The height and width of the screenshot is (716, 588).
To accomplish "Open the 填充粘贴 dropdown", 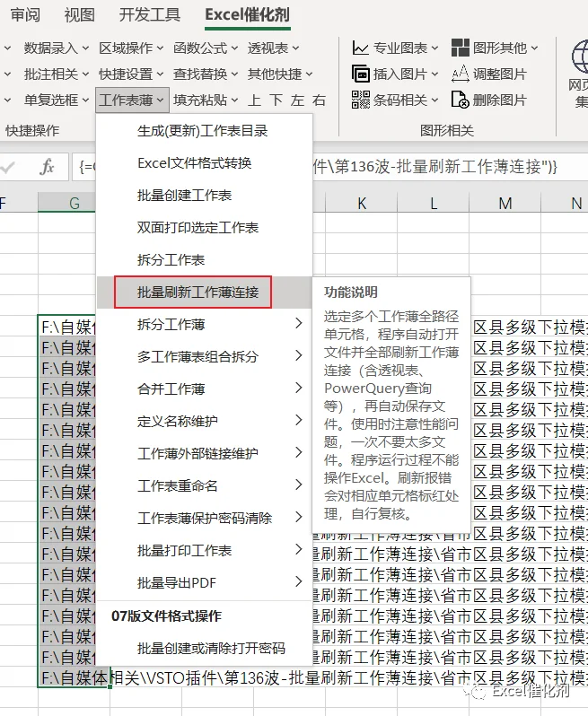I will [x=206, y=100].
